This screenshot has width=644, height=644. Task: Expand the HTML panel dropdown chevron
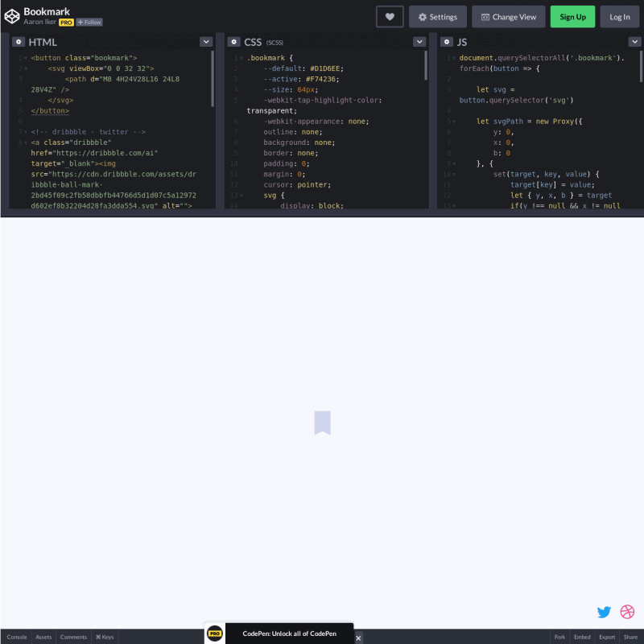[206, 42]
